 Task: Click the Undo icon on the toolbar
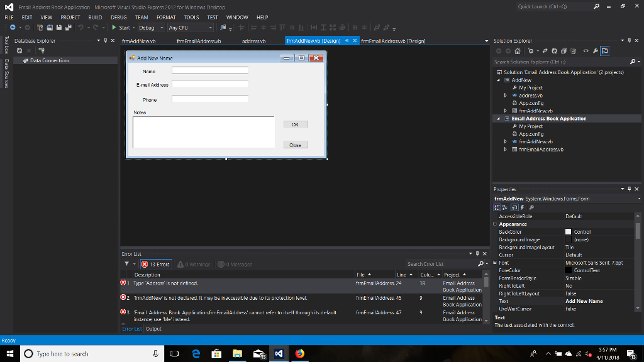point(81,28)
